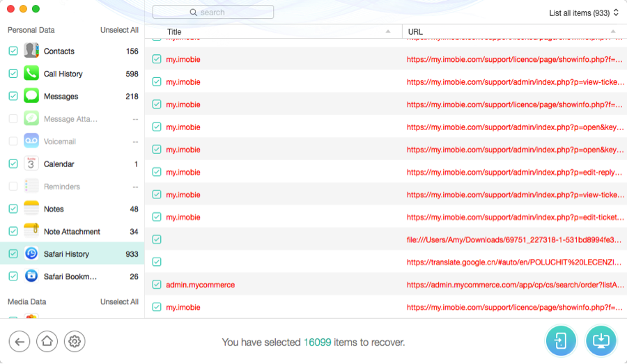Uncheck the Safari Bookmarks checkbox
Image resolution: width=627 pixels, height=364 pixels.
click(x=13, y=276)
